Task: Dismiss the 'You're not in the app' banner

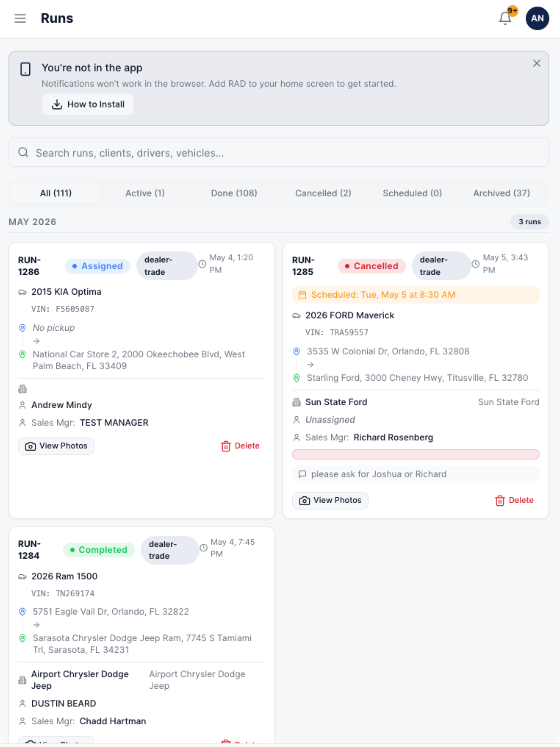Action: 536,64
